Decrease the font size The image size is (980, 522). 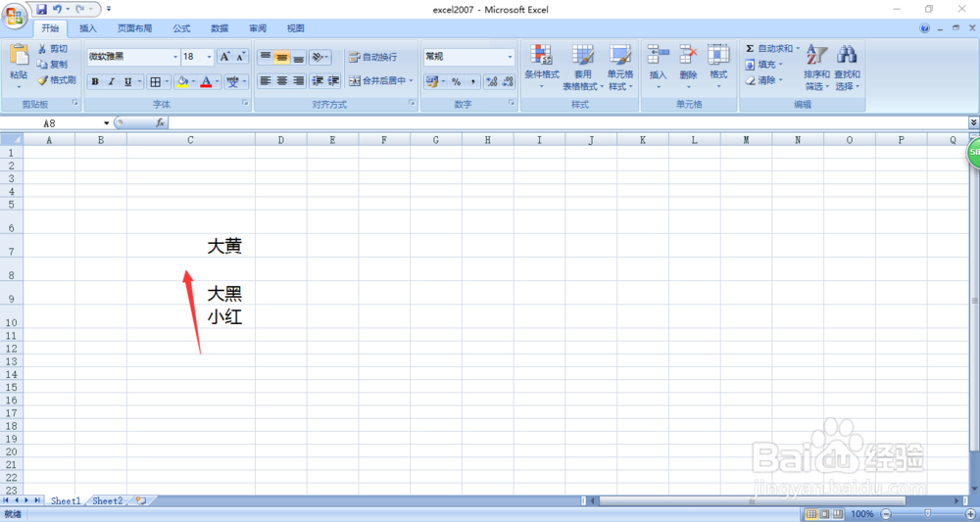(241, 57)
